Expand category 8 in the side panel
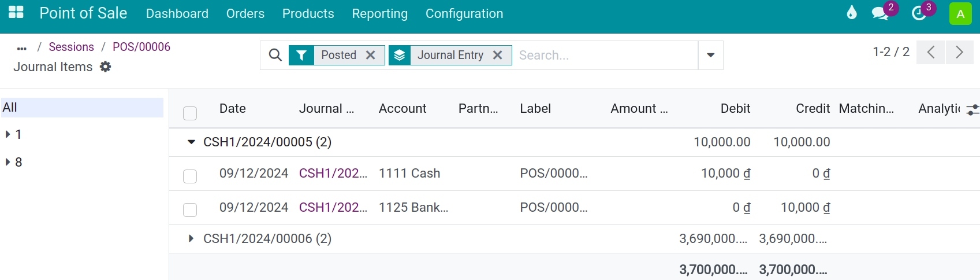This screenshot has width=980, height=280. coord(8,162)
